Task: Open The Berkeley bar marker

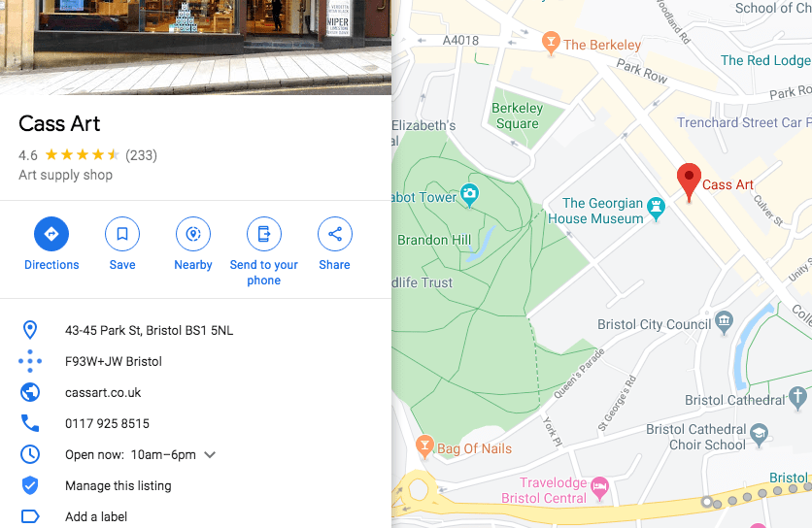Action: 551,43
